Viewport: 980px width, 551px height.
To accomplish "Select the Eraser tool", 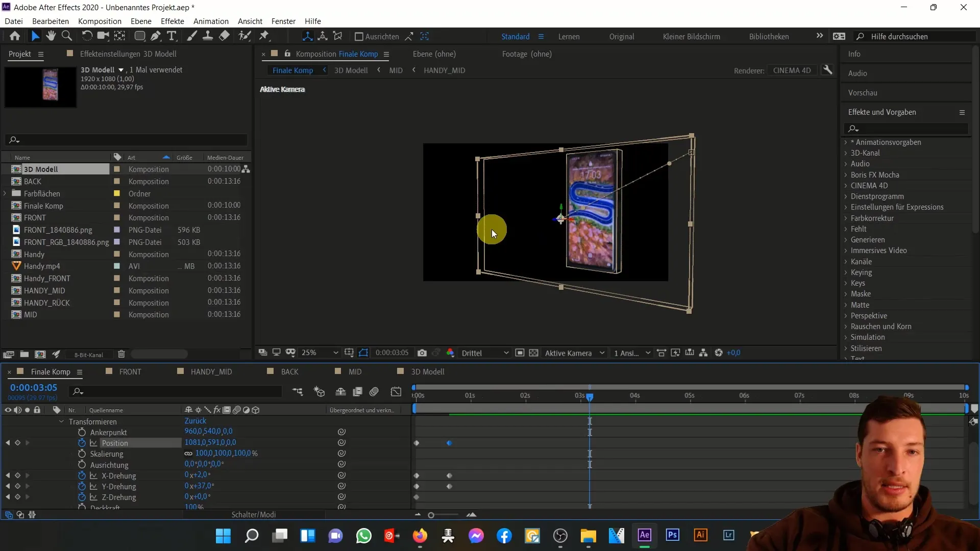I will tap(224, 36).
